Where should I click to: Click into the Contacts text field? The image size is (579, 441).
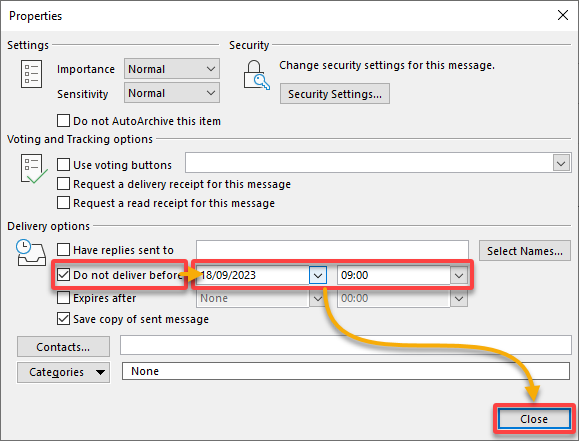pos(346,345)
